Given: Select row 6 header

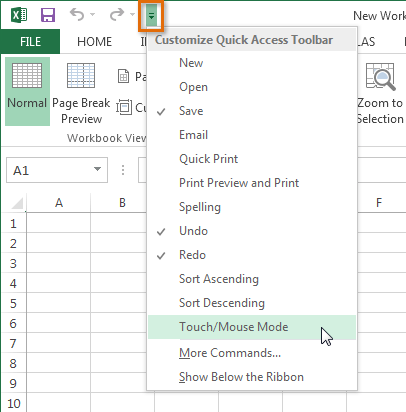Looking at the screenshot, I should (x=13, y=323).
